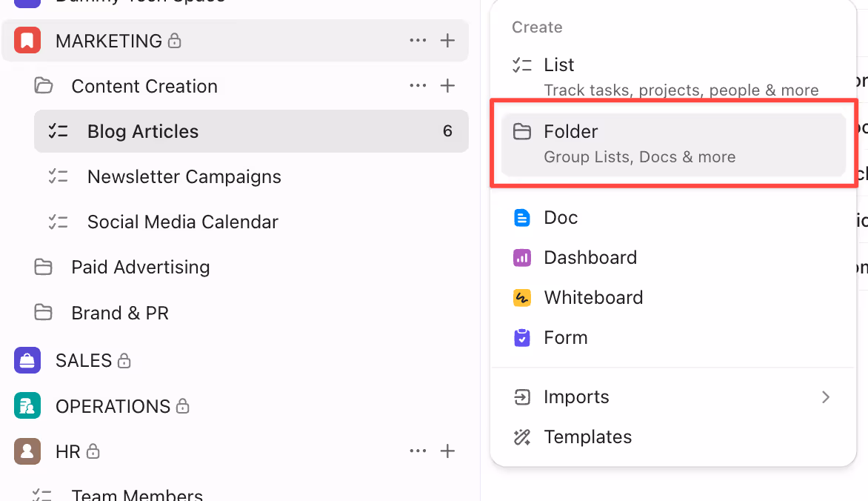Click the plus button next to MARKETING

[448, 41]
